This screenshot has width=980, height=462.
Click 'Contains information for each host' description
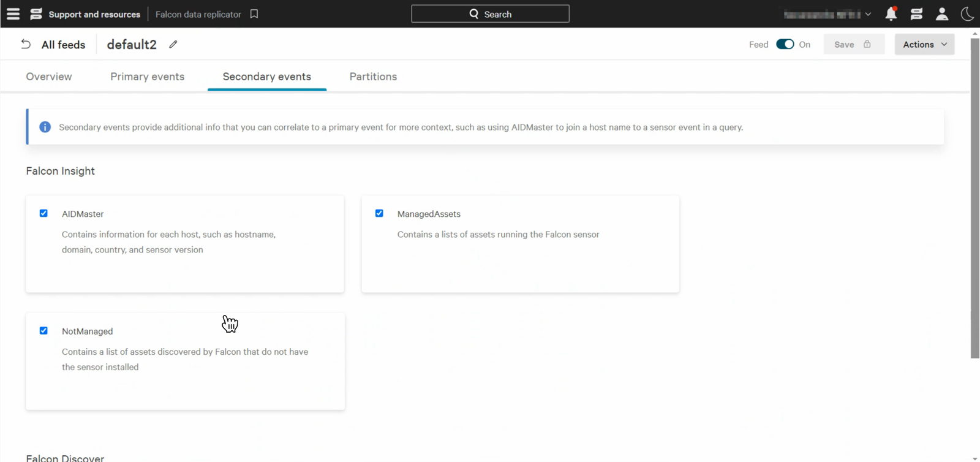point(168,242)
